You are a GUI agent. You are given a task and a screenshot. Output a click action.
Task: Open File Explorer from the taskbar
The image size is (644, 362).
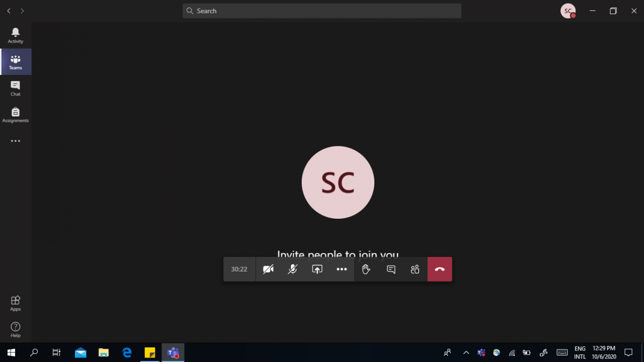tap(104, 352)
